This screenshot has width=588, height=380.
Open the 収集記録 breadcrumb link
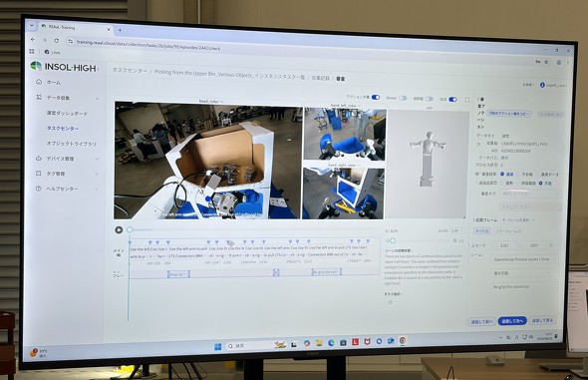[x=321, y=78]
